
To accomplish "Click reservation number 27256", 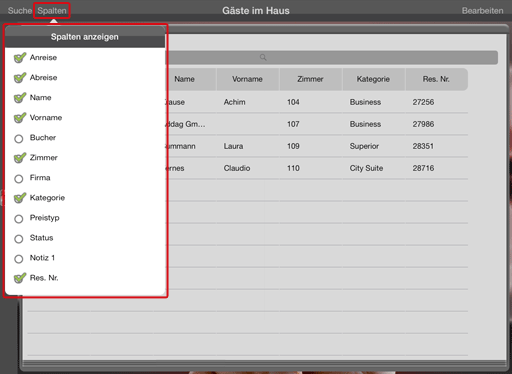I will (423, 102).
